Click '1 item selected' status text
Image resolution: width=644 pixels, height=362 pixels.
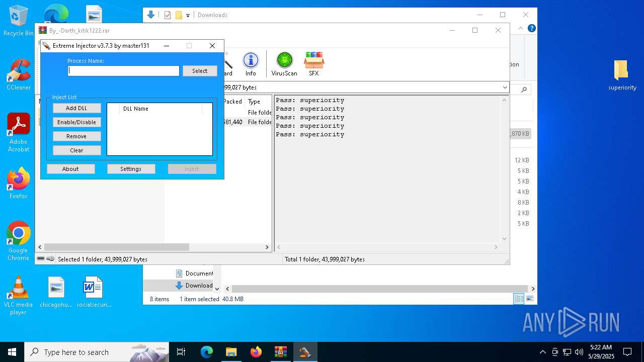tap(199, 299)
